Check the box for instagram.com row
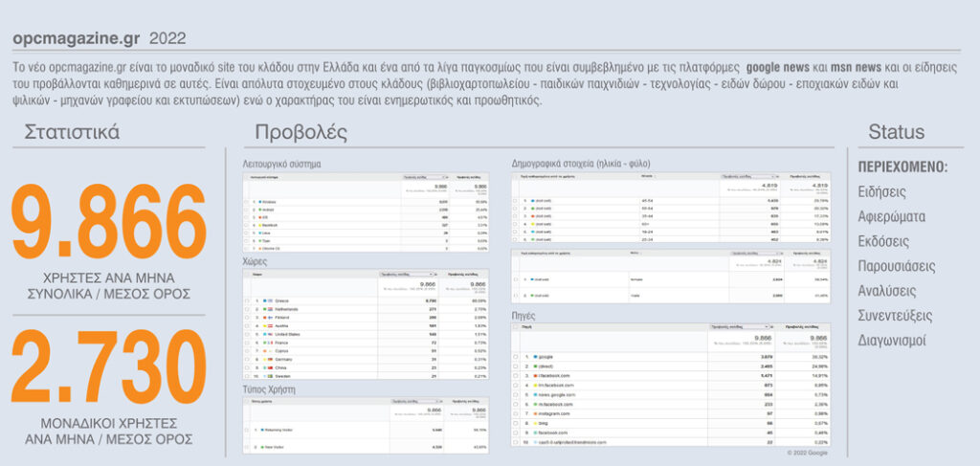This screenshot has width=980, height=466. (516, 413)
